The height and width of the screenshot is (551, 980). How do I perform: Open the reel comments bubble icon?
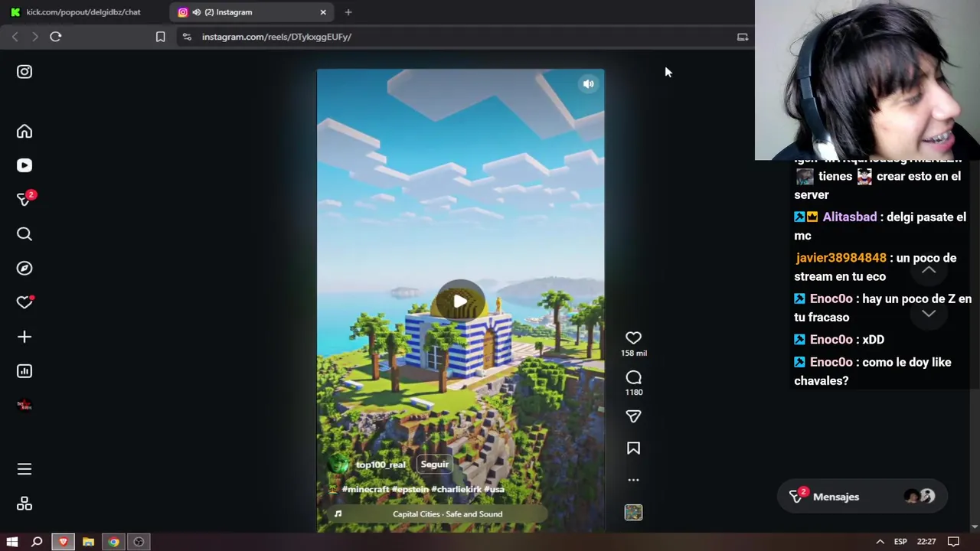point(633,377)
